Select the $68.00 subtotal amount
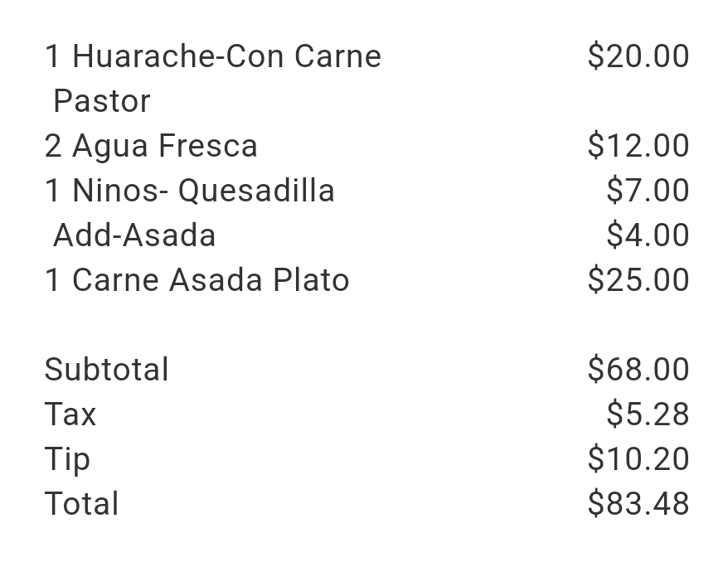This screenshot has height=567, width=728. (x=638, y=370)
